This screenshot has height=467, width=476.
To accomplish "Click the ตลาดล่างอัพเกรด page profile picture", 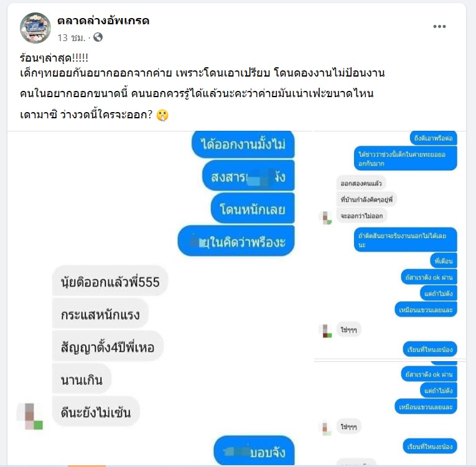I will [35, 28].
